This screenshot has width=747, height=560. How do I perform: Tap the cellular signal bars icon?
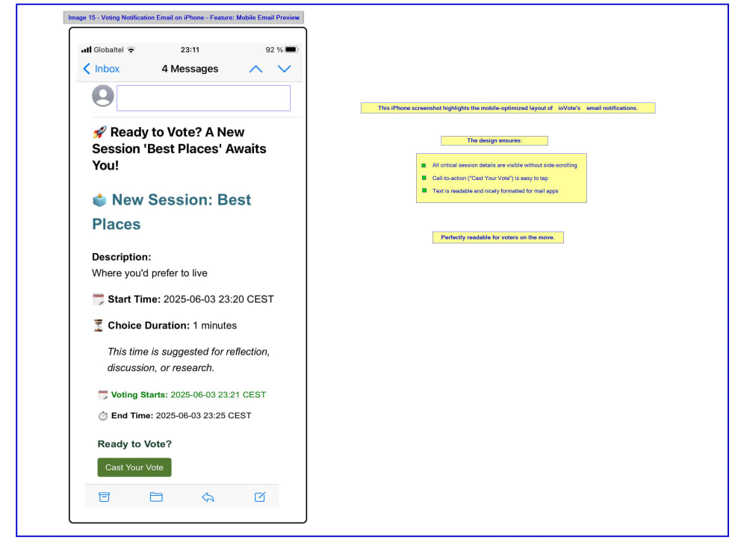pyautogui.click(x=86, y=49)
